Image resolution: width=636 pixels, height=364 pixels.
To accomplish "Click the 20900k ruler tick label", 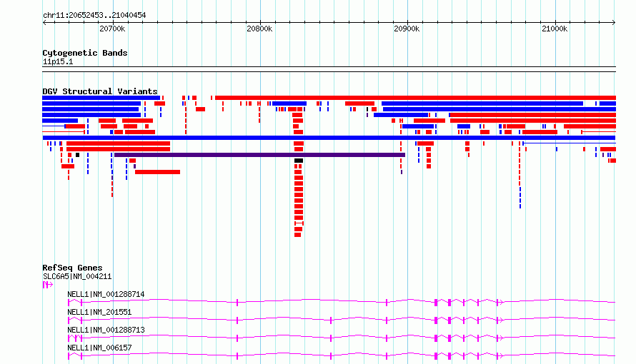I will (x=407, y=29).
